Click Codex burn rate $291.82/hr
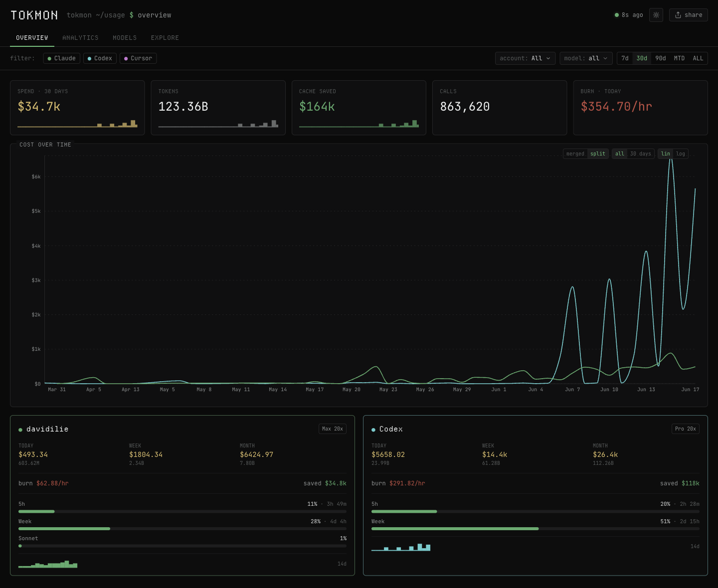This screenshot has width=718, height=588. click(407, 483)
